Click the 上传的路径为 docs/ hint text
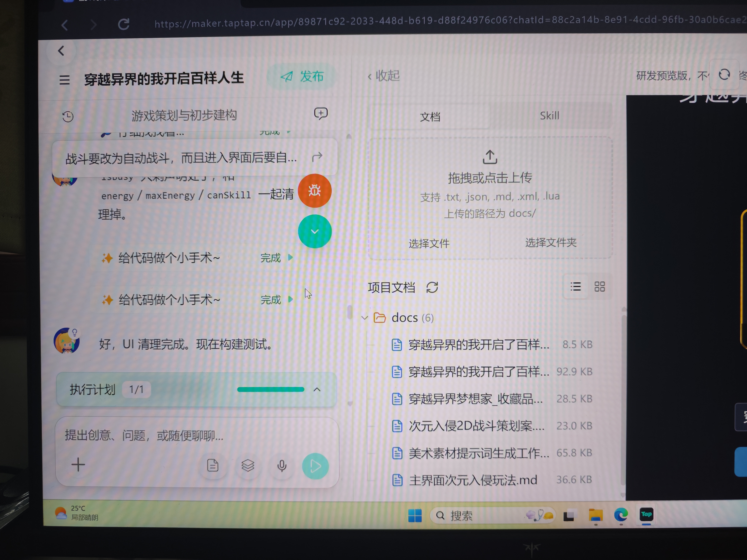This screenshot has width=747, height=560. (490, 213)
